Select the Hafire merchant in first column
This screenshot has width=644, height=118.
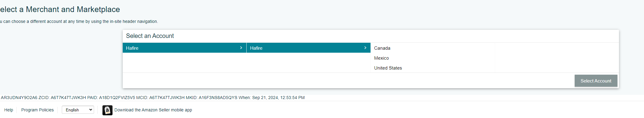[185, 48]
